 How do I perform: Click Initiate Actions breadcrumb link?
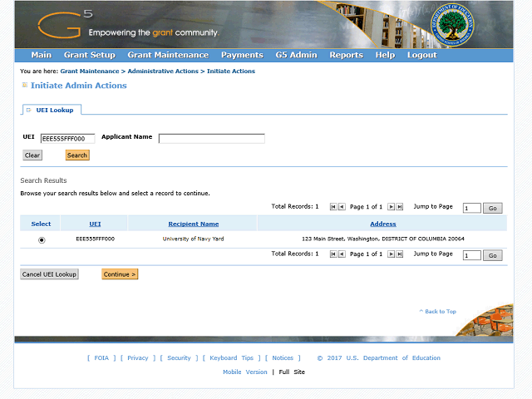coord(231,71)
